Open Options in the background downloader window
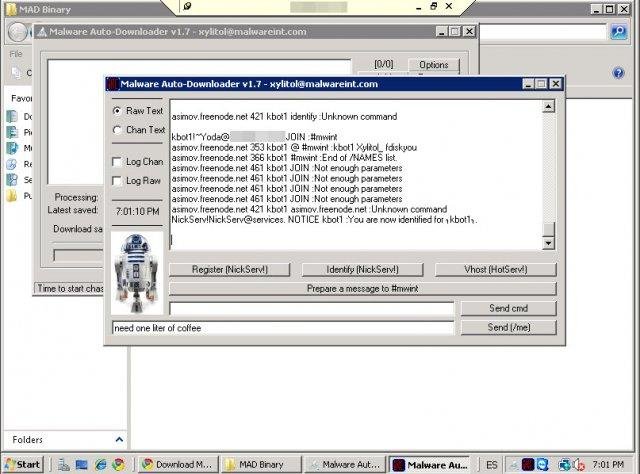 (x=433, y=65)
